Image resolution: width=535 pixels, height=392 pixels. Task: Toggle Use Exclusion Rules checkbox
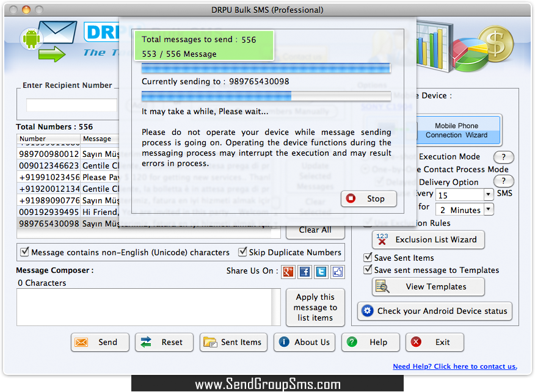[x=368, y=222]
